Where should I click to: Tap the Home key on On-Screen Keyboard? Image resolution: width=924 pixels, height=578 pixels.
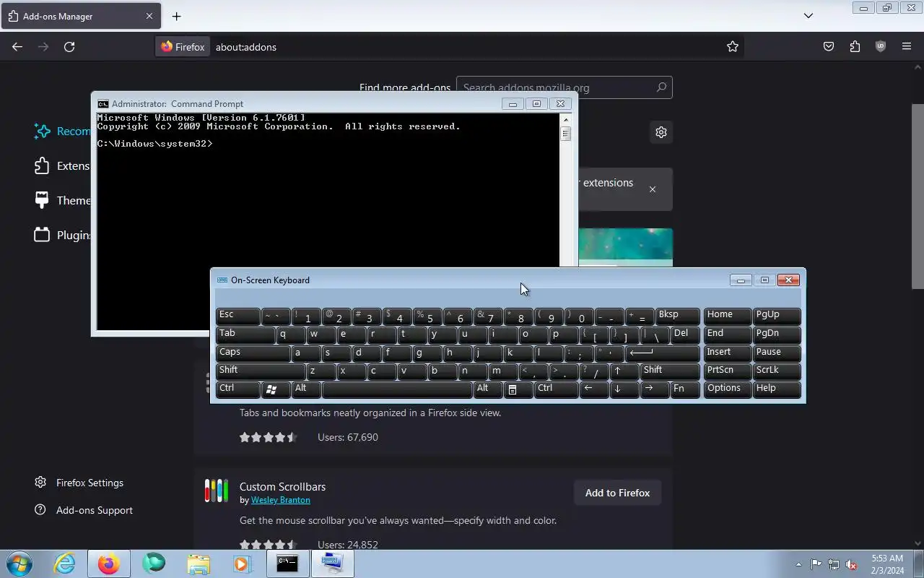click(x=727, y=316)
